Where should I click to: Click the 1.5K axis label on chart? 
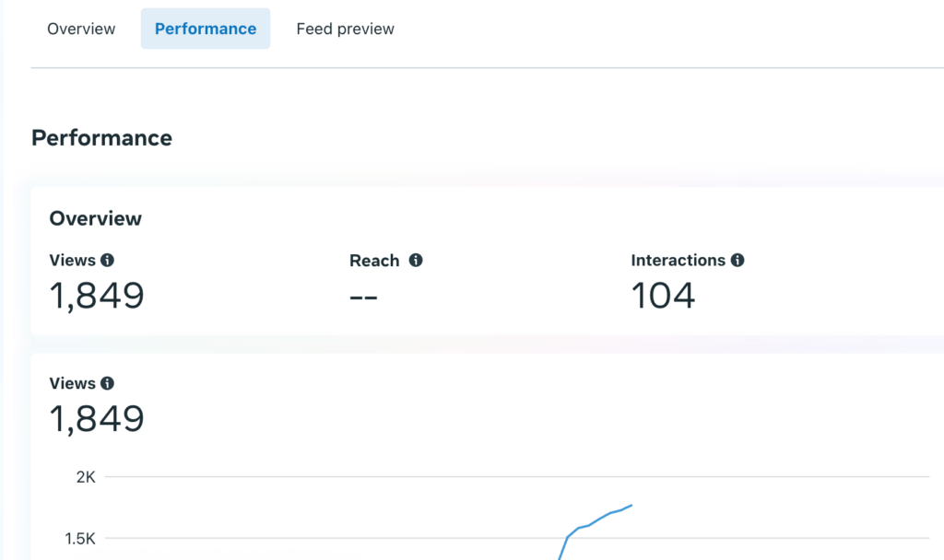click(x=80, y=539)
